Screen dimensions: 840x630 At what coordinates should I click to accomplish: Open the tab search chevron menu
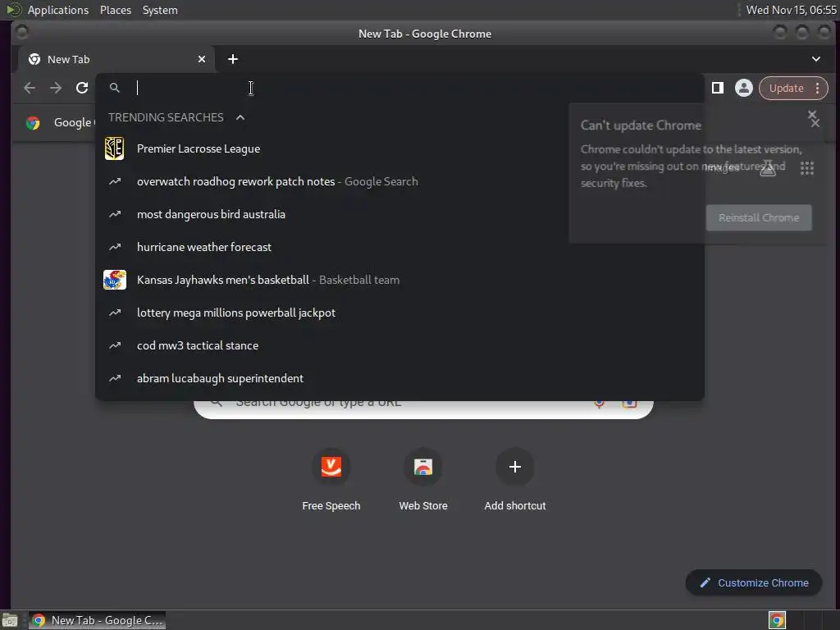pos(816,59)
